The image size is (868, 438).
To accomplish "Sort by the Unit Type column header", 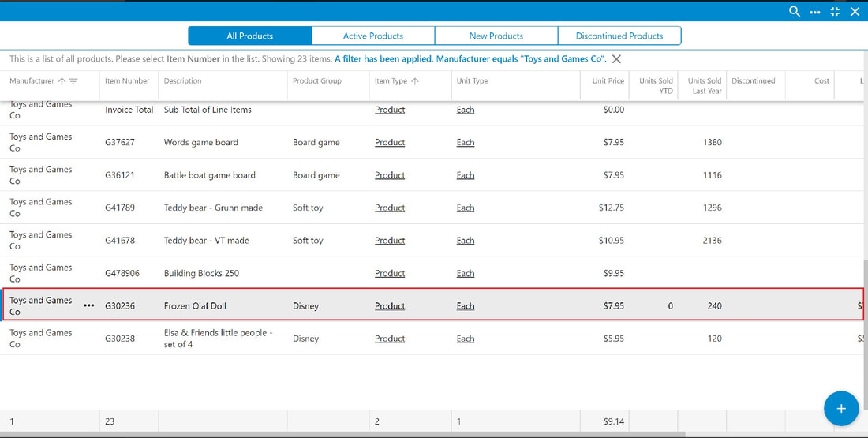I will [472, 80].
